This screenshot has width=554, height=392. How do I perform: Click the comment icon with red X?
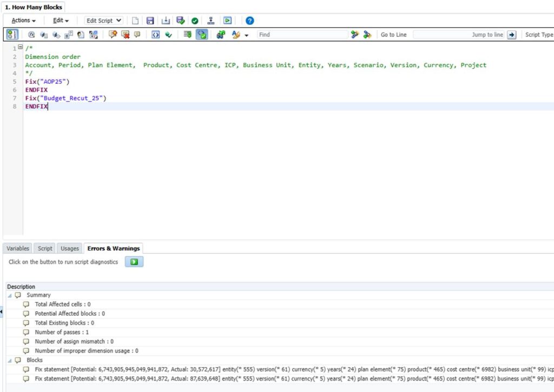(125, 35)
